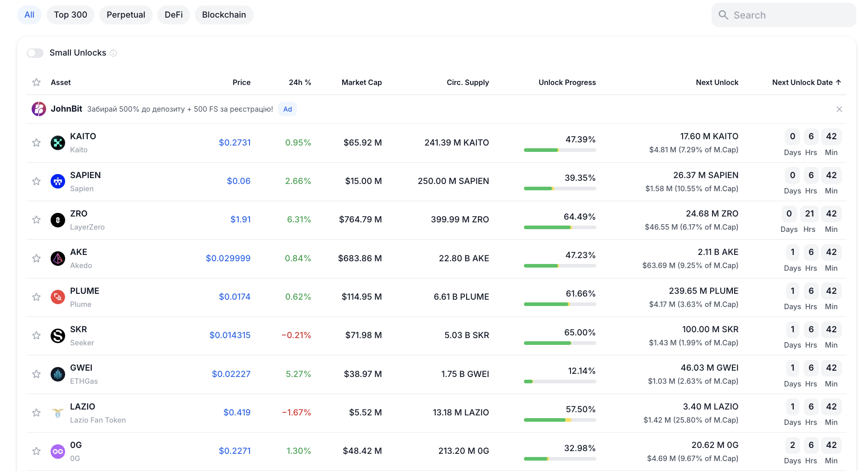The width and height of the screenshot is (868, 471).
Task: Sort by Circ. Supply column header
Action: coord(468,82)
